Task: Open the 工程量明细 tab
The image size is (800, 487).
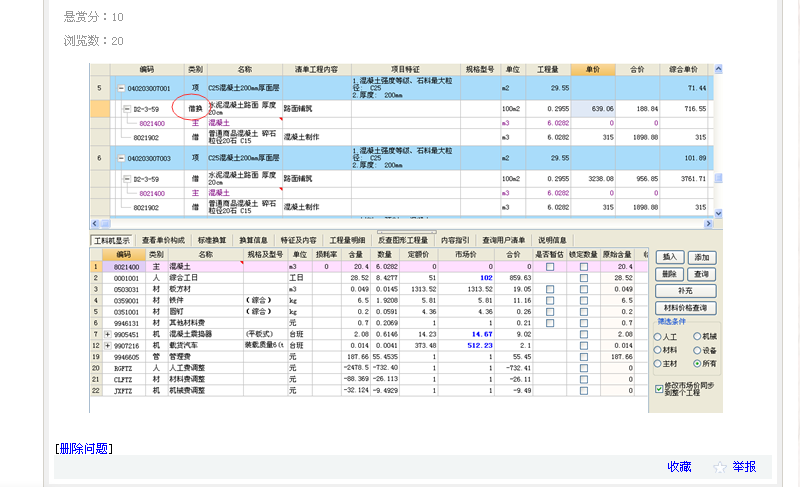Action: pos(347,240)
